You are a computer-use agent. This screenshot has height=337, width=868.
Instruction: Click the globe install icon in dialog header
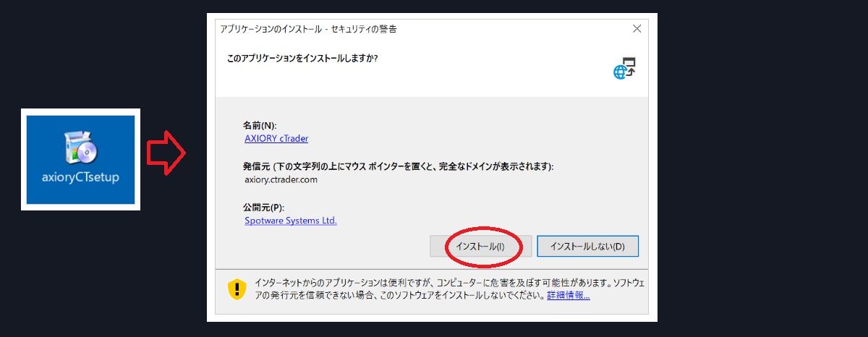624,69
